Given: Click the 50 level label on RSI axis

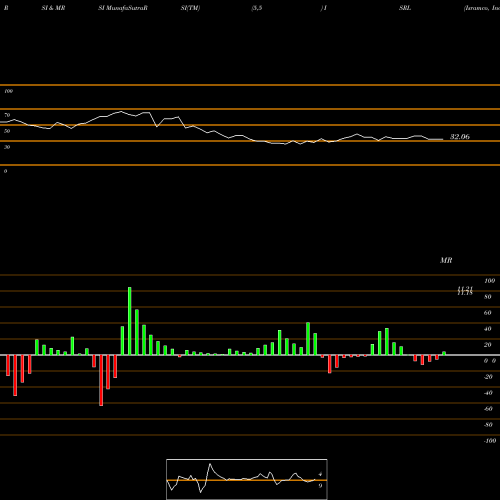Looking at the screenshot, I should tap(7, 131).
